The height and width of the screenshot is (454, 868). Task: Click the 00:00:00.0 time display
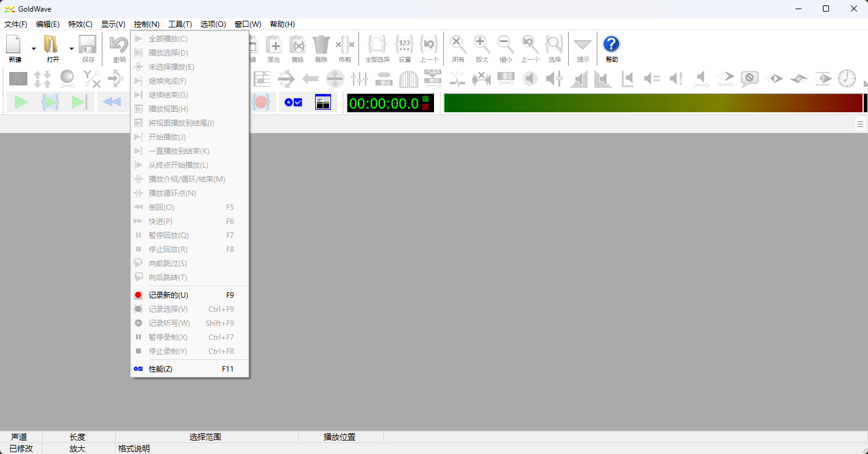click(x=390, y=103)
